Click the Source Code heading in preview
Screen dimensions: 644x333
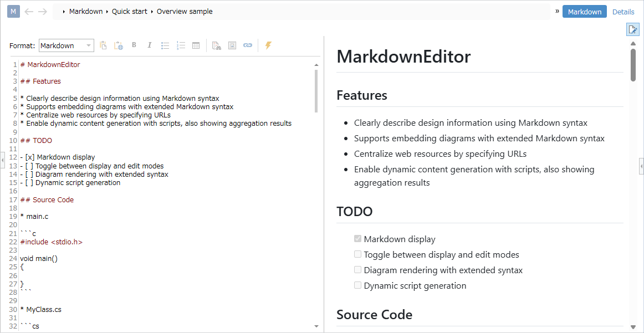pos(375,315)
